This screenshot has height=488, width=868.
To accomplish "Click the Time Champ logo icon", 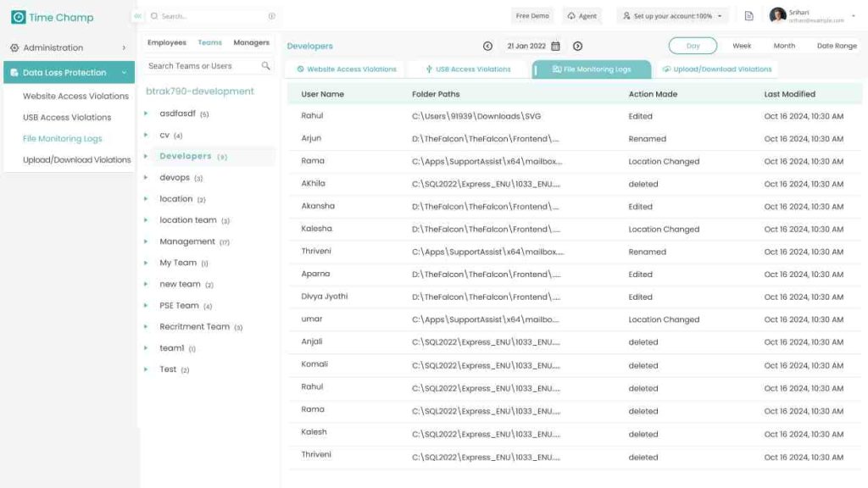I will [x=18, y=17].
